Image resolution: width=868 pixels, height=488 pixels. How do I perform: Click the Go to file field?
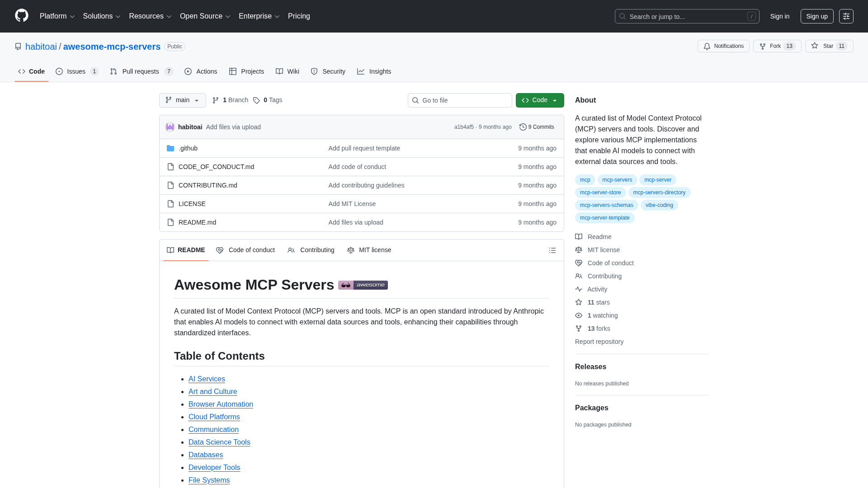(x=460, y=100)
